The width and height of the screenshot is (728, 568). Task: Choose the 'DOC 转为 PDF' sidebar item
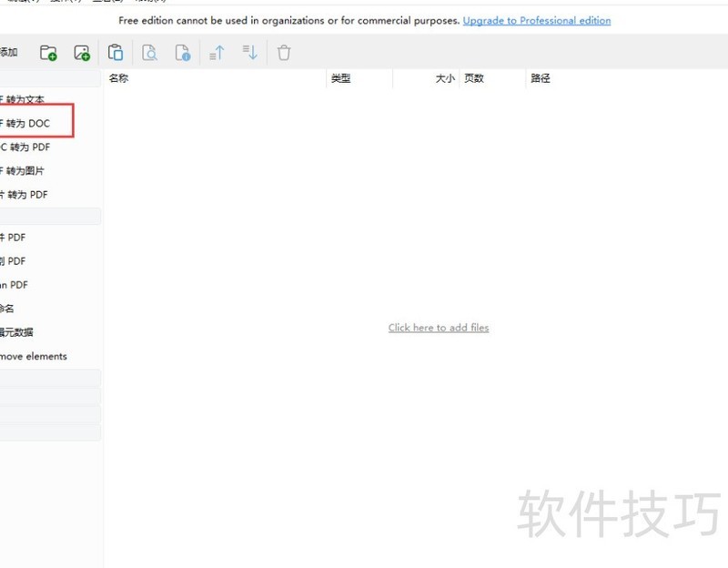tap(25, 147)
